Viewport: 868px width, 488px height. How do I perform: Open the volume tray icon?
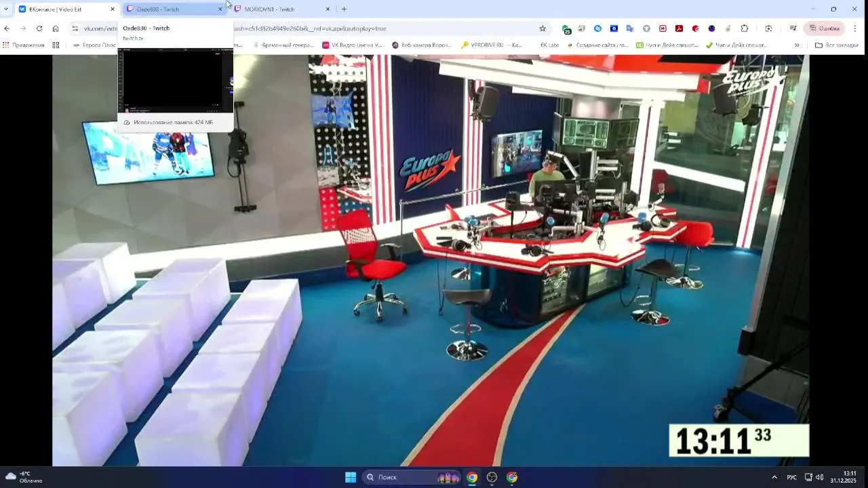819,477
